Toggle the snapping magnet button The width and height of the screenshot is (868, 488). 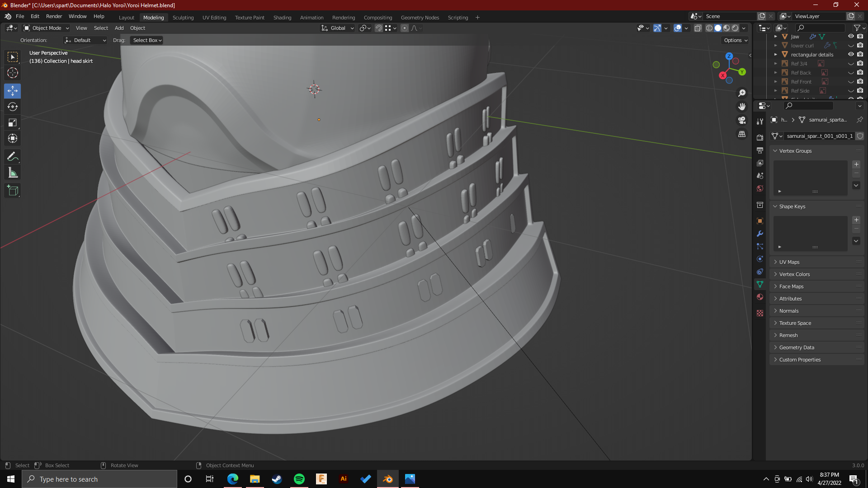coord(379,28)
